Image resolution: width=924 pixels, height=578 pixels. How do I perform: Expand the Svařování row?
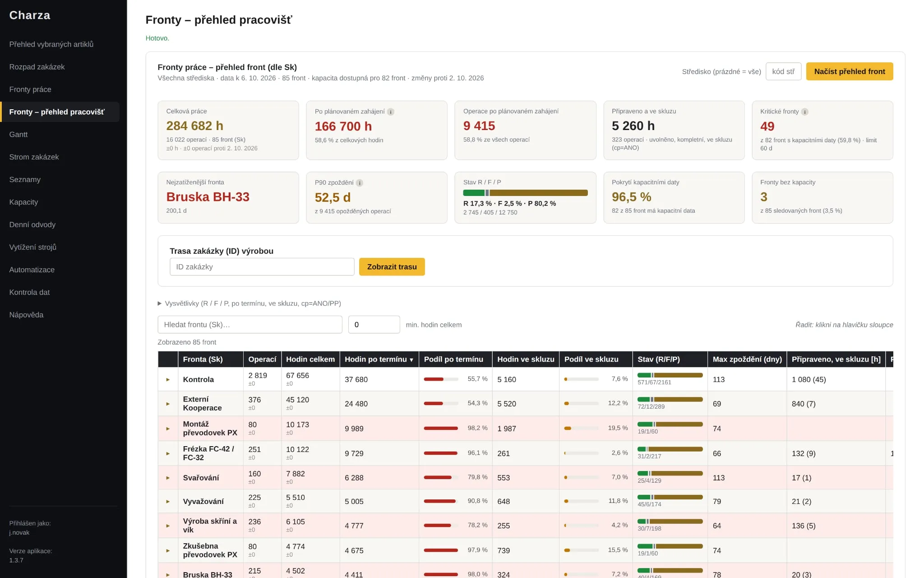pyautogui.click(x=168, y=478)
